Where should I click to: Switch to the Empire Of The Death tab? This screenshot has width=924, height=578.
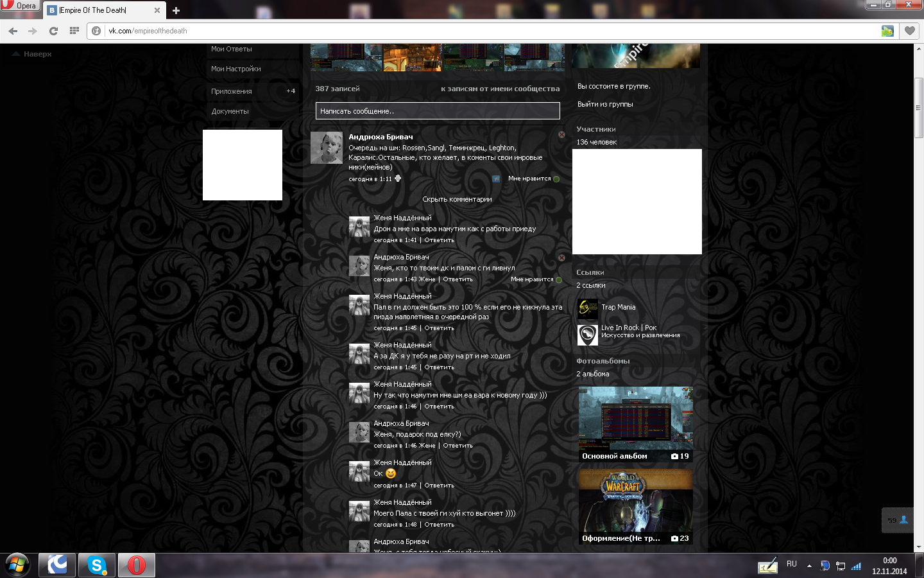(103, 10)
